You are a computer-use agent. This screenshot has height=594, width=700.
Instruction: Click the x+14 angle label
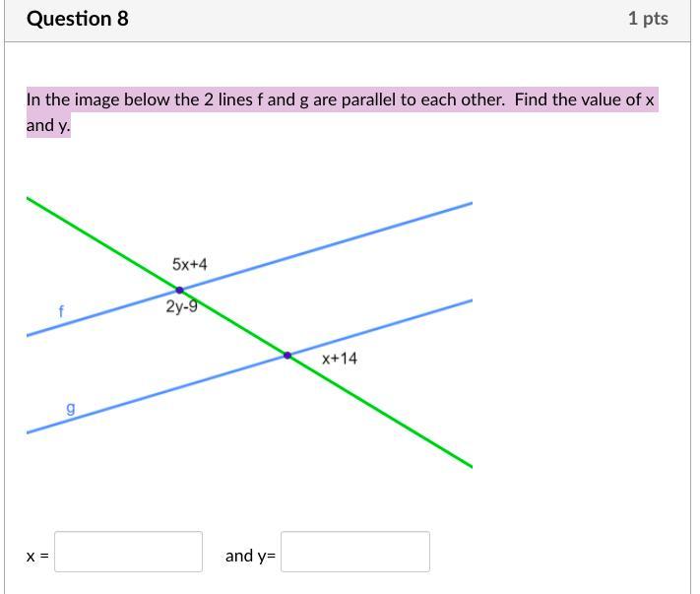pyautogui.click(x=340, y=359)
